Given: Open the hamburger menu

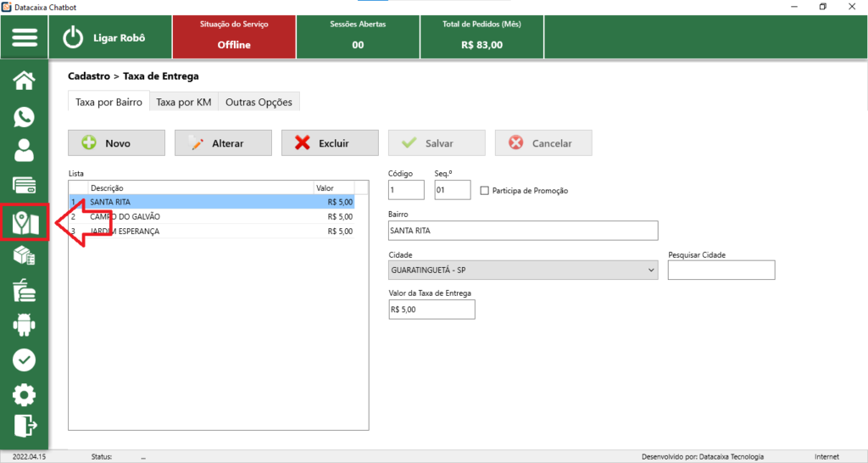Looking at the screenshot, I should pos(25,38).
